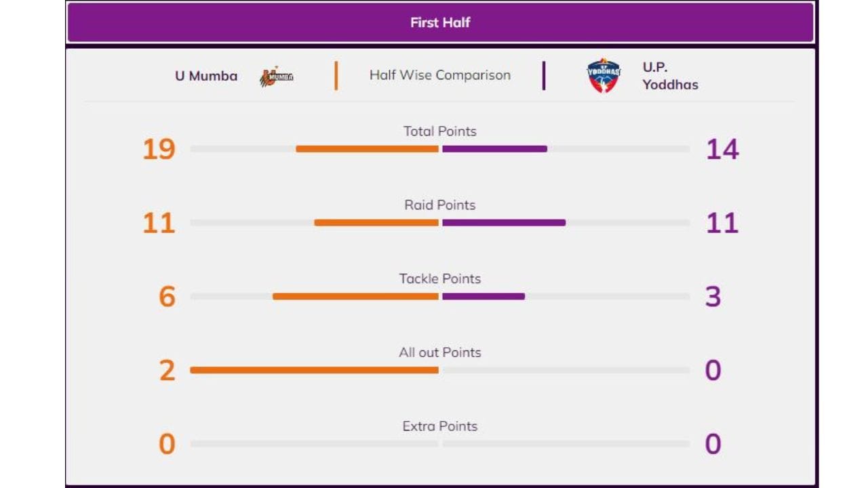868x488 pixels.
Task: Click the Tackle Points label
Action: 440,279
